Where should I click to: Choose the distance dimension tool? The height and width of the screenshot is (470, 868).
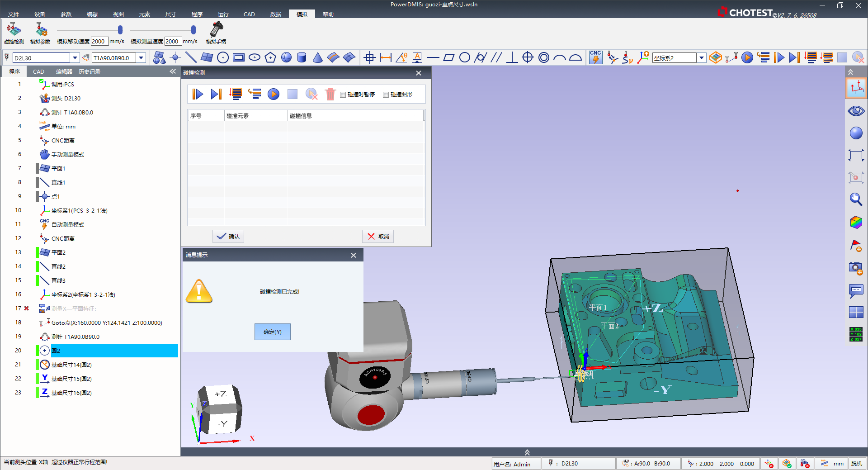click(x=386, y=57)
